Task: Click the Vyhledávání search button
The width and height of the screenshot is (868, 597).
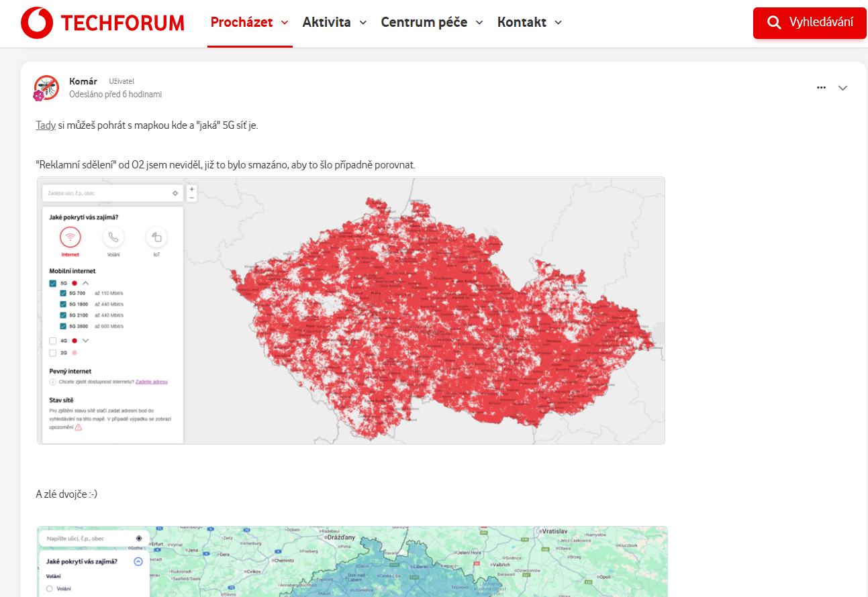Action: click(x=810, y=23)
